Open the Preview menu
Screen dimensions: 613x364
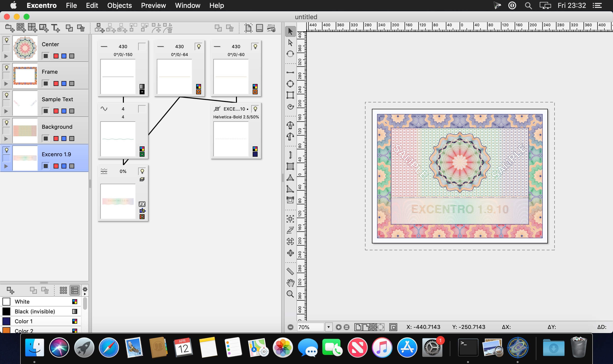click(153, 5)
